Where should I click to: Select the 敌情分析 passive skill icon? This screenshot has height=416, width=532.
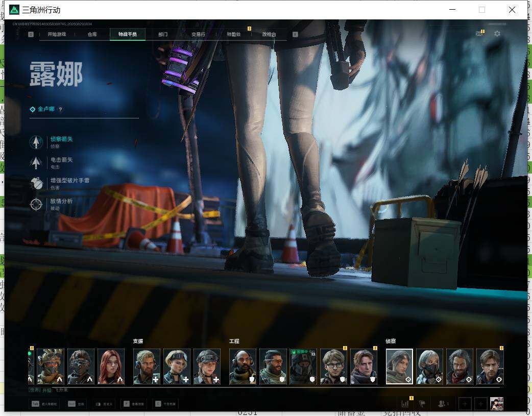pyautogui.click(x=36, y=204)
